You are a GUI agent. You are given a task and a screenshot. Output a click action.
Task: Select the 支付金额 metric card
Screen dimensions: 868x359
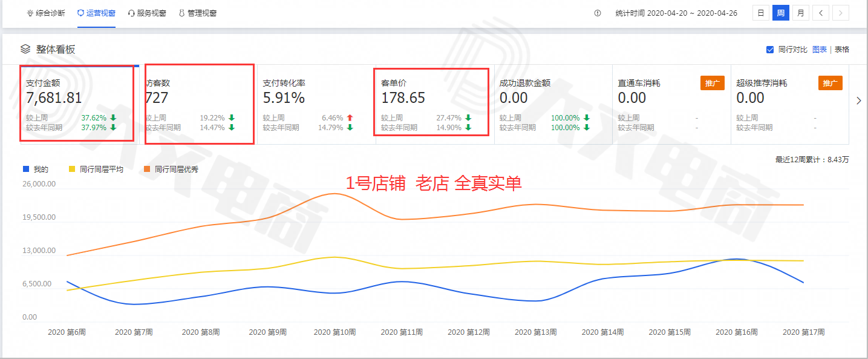[x=80, y=104]
